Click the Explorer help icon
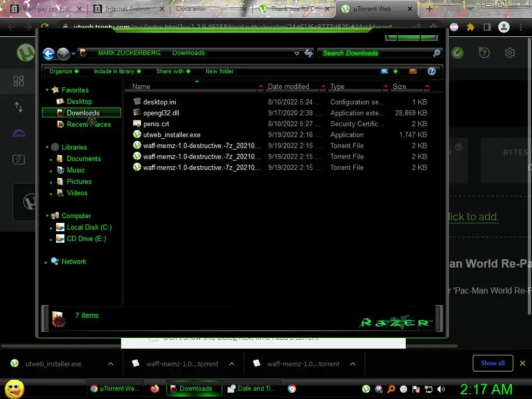 coord(432,71)
